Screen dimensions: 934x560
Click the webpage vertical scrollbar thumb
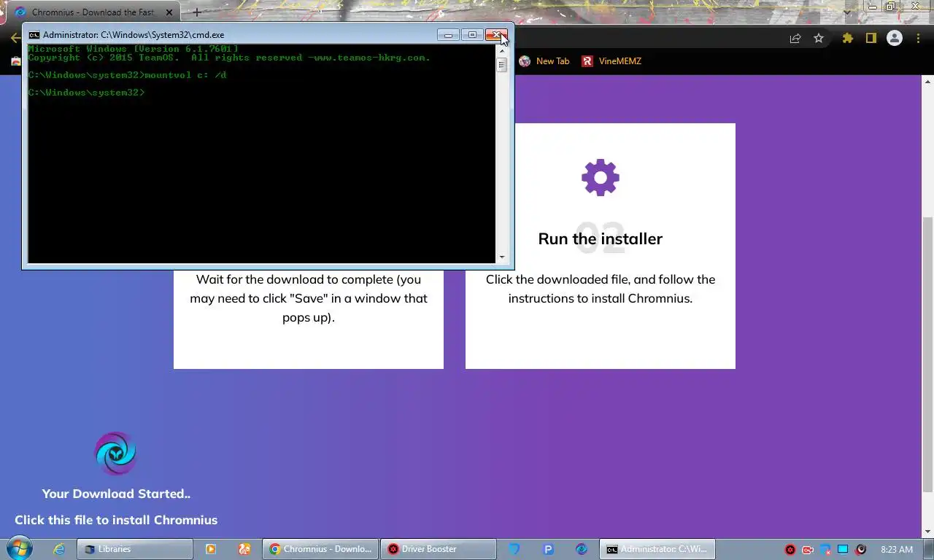pyautogui.click(x=927, y=354)
